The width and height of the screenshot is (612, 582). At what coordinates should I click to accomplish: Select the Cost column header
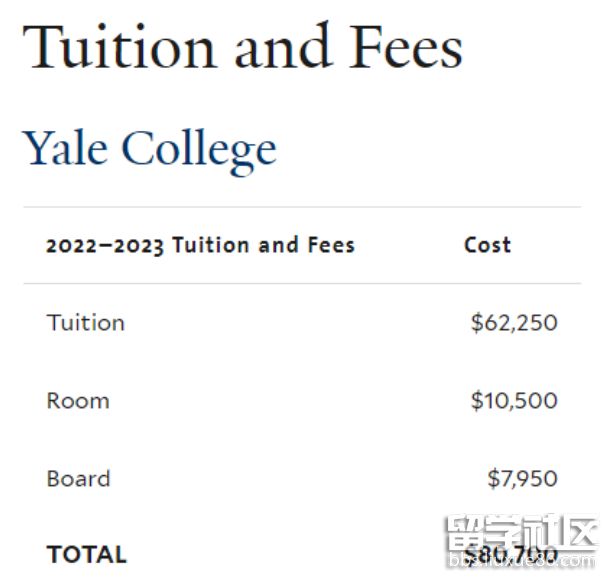(x=487, y=245)
